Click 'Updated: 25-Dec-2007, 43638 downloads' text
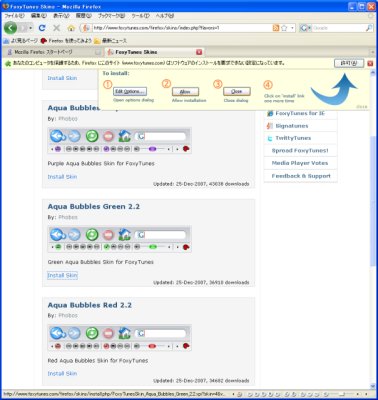378x400 pixels. tap(201, 184)
